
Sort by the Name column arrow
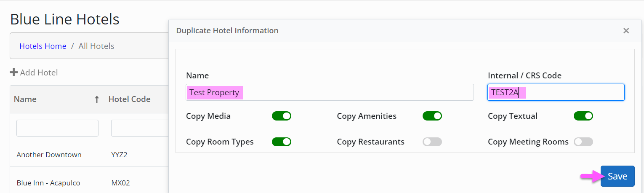coord(97,99)
